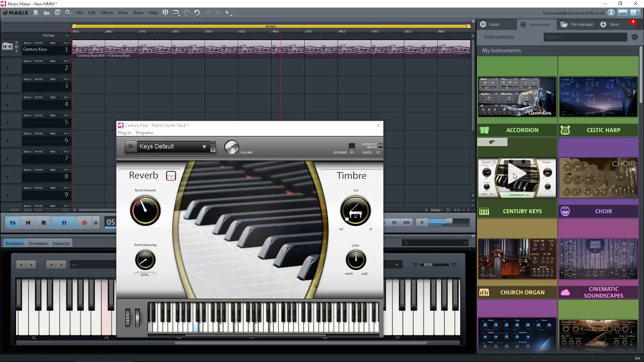Play the preset preview arrow beside Keys Default
This screenshot has width=644, height=362.
click(x=131, y=147)
